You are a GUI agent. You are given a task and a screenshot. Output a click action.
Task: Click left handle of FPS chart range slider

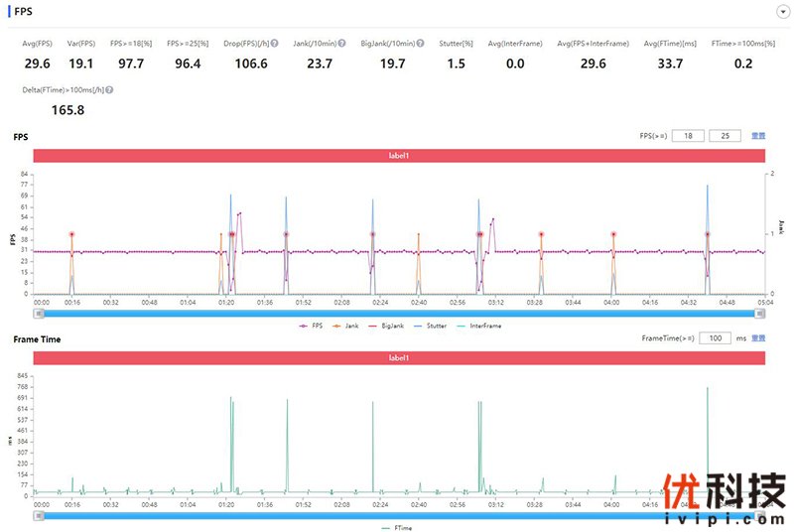[40, 313]
